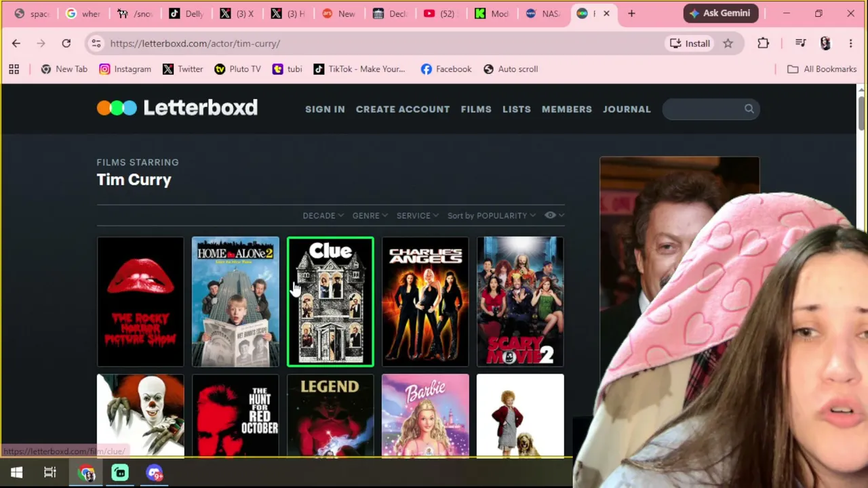Click the browser address bar URL
Image resolution: width=868 pixels, height=488 pixels.
point(195,43)
